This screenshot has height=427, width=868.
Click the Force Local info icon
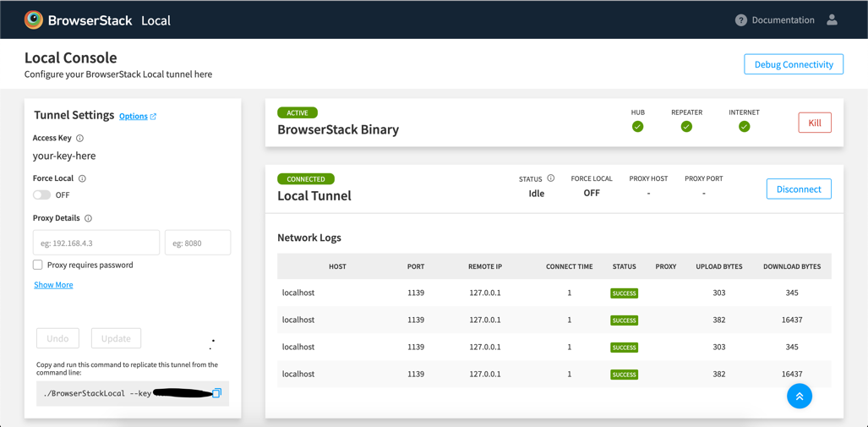click(83, 178)
